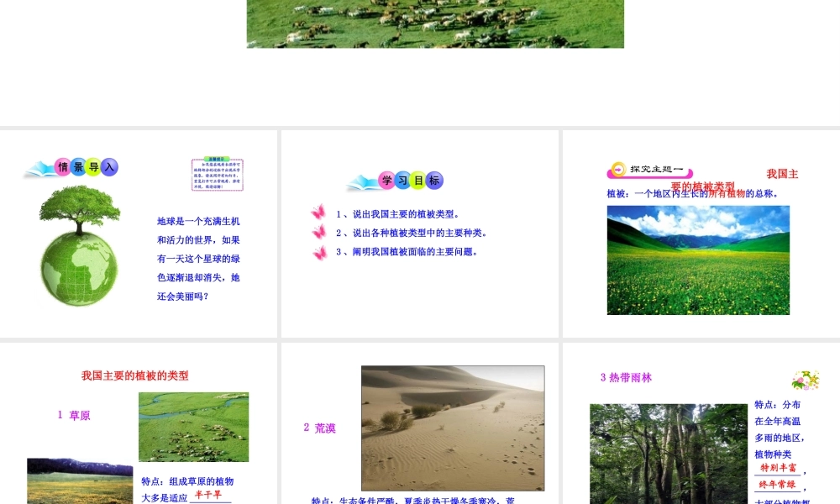Image resolution: width=840 pixels, height=504 pixels.
Task: Click the filled blank '半干旱'
Action: coord(207,495)
